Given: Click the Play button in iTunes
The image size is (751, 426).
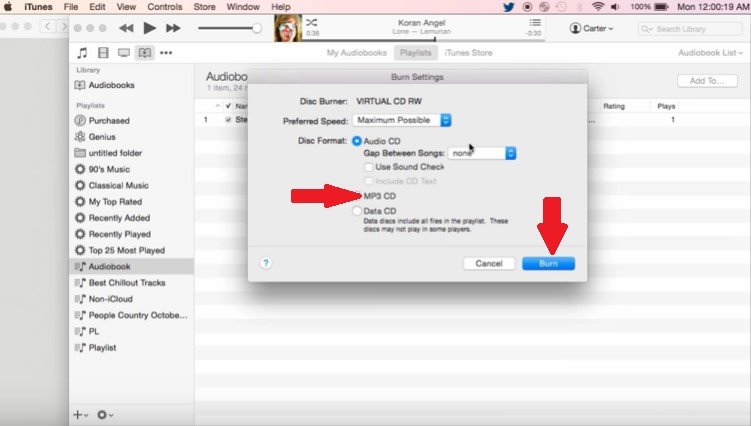Looking at the screenshot, I should [x=149, y=28].
